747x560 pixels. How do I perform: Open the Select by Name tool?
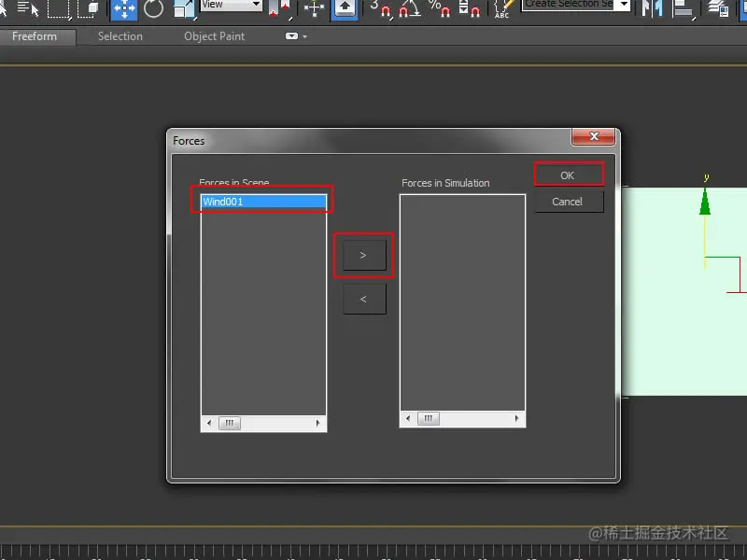pyautogui.click(x=28, y=8)
